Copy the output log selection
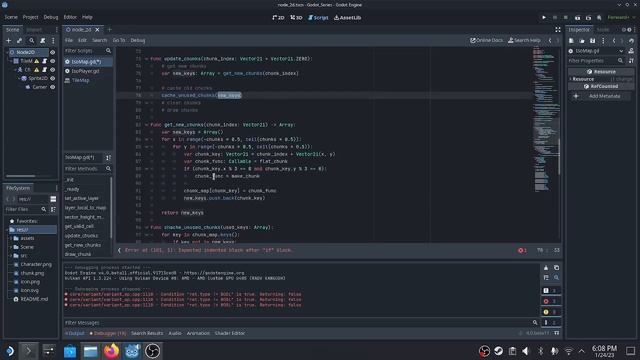Image resolution: width=640 pixels, height=360 pixels. 556,268
